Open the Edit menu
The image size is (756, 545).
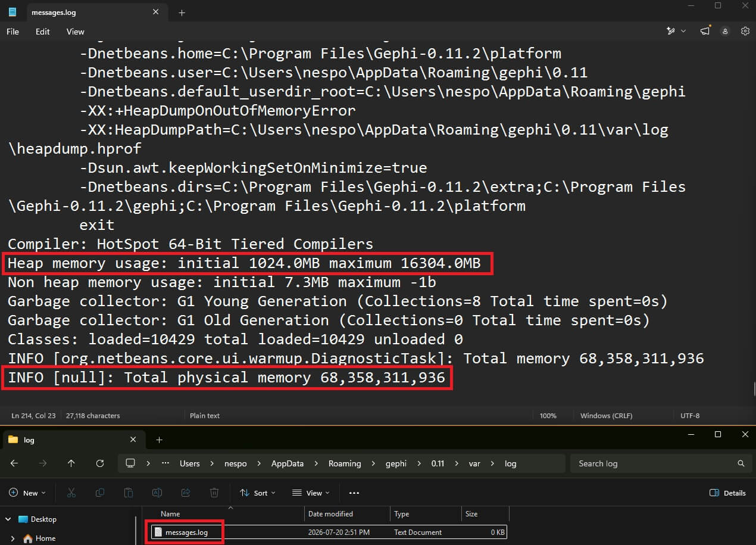point(42,32)
